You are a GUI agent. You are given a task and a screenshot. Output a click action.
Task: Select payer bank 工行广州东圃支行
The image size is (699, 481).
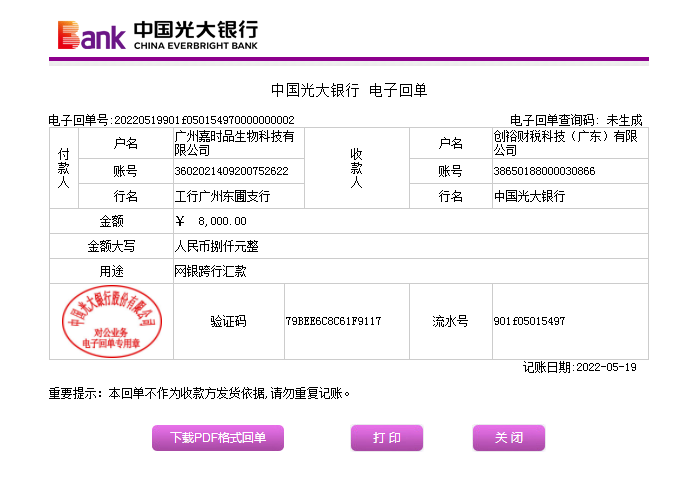point(222,196)
